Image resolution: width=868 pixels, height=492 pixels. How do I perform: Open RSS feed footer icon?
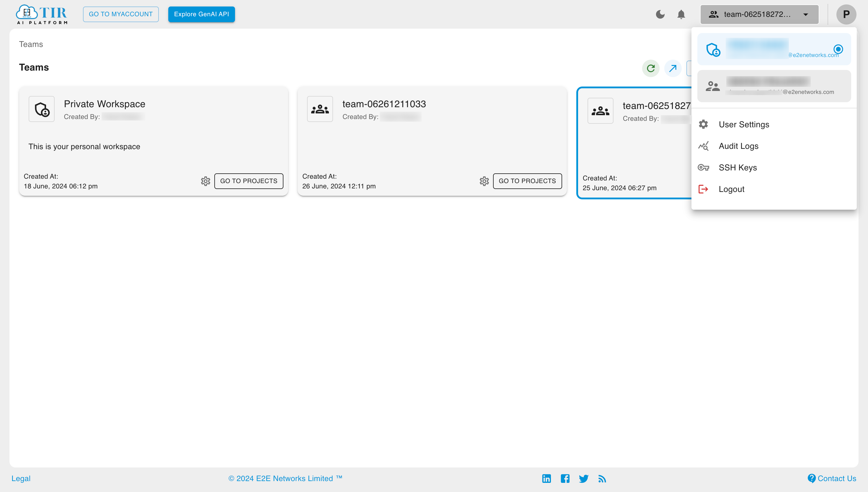tap(602, 478)
